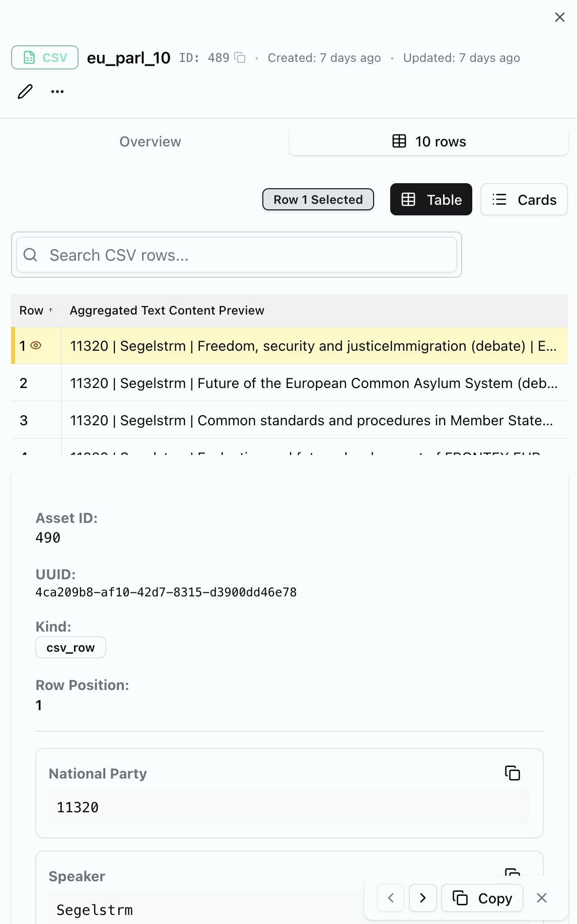The height and width of the screenshot is (924, 577).
Task: Go to next row with right chevron
Action: tap(423, 898)
